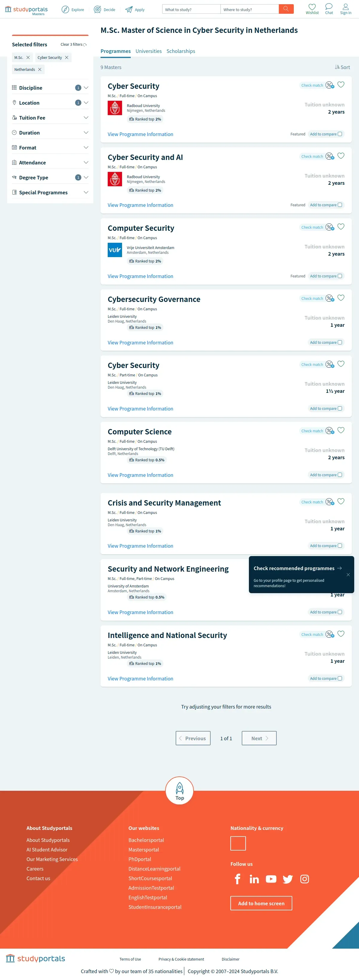
Task: Click the Next page button
Action: [x=259, y=738]
